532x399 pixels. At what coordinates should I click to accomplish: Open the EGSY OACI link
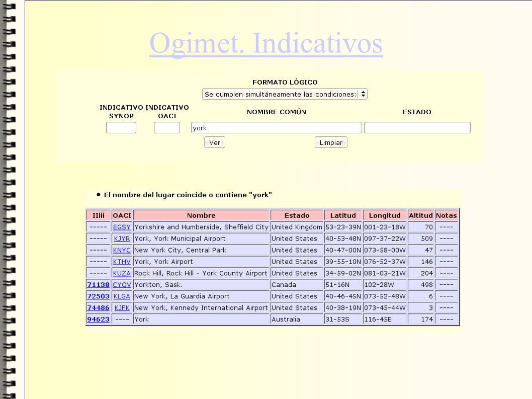point(122,227)
